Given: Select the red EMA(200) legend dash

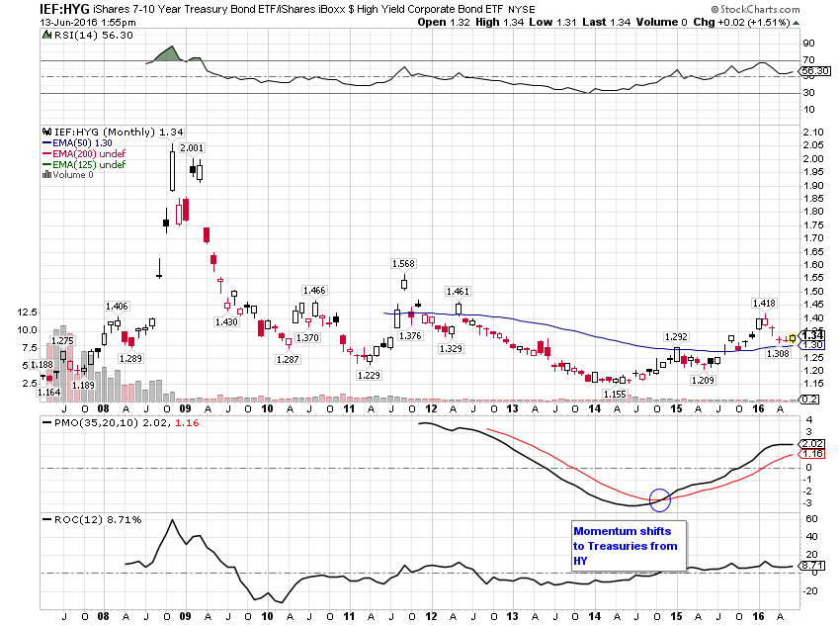Looking at the screenshot, I should tap(46, 154).
